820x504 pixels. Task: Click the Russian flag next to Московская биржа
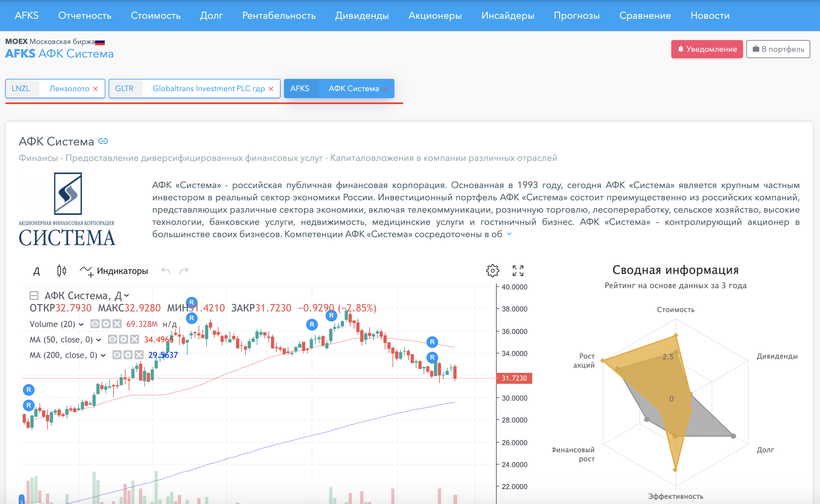click(x=100, y=42)
